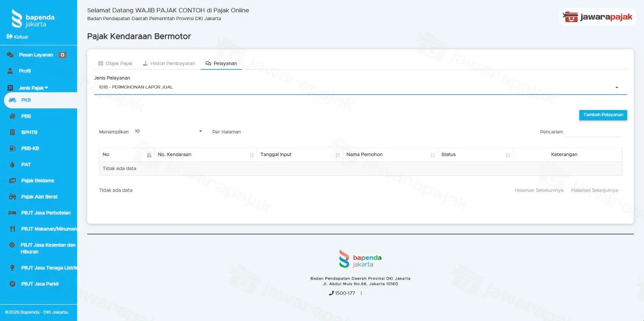Click the Keluar logout icon
644x321 pixels.
9,37
